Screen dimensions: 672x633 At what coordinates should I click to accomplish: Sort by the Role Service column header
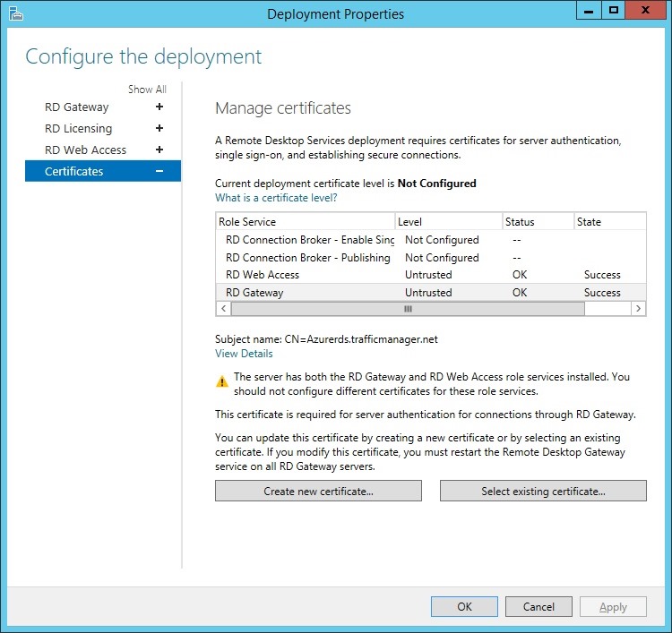pos(306,221)
